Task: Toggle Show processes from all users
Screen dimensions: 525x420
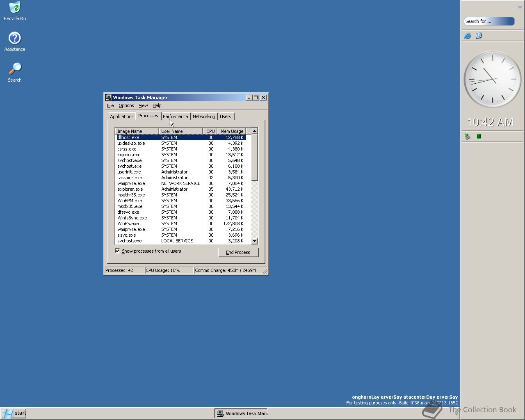Action: tap(148, 251)
